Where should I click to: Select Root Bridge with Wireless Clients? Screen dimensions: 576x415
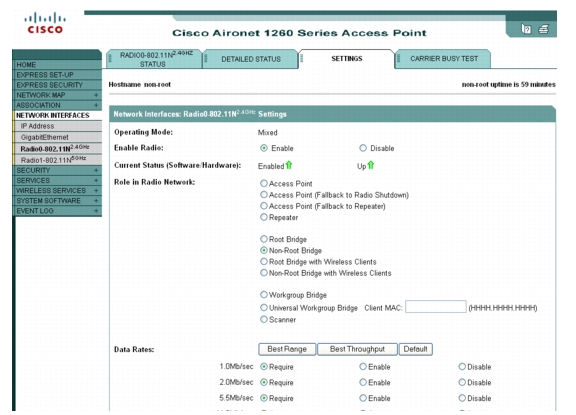click(264, 261)
